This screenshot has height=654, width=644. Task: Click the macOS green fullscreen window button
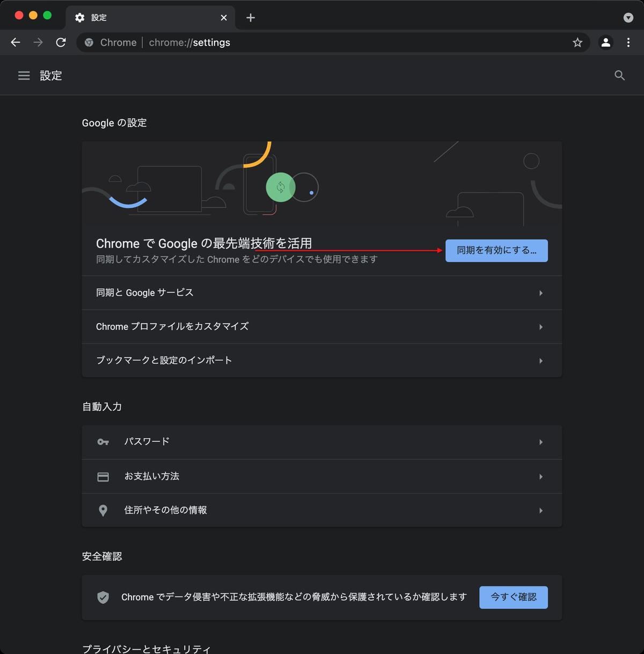(x=47, y=16)
